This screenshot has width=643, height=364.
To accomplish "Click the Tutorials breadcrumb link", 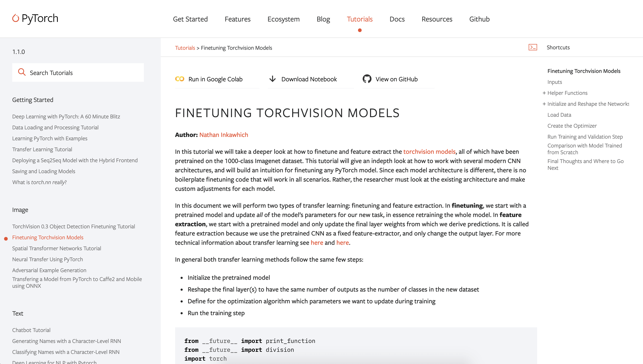I will (x=185, y=48).
